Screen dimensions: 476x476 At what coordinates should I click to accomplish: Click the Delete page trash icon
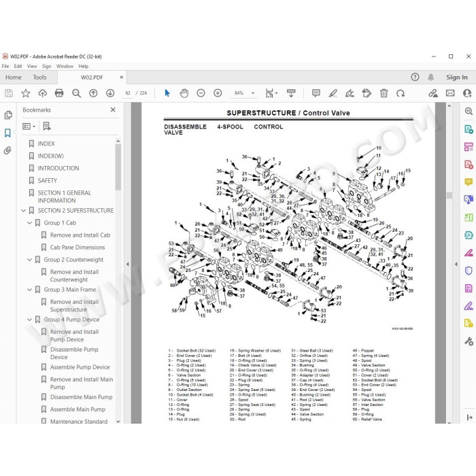(x=384, y=93)
